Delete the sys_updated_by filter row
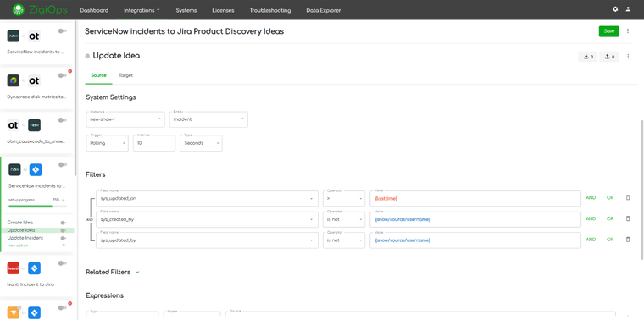Image resolution: width=644 pixels, height=320 pixels. point(628,240)
